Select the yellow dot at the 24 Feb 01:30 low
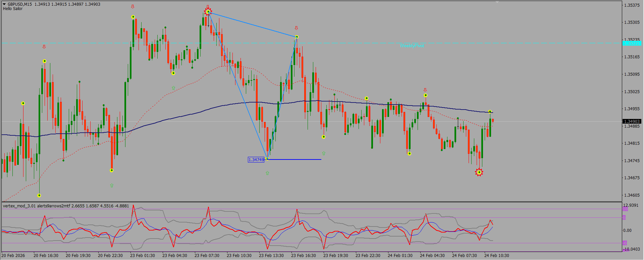 pyautogui.click(x=410, y=153)
